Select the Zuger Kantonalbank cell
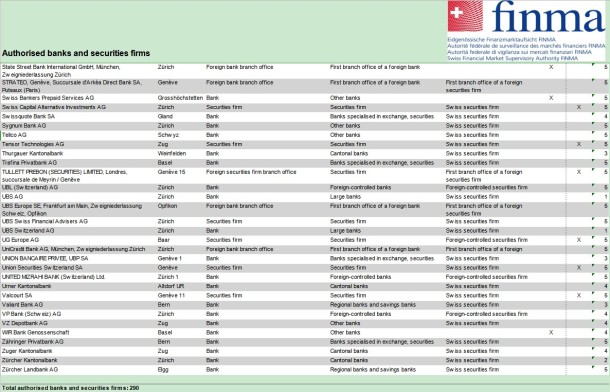The image size is (610, 392). pos(27,351)
